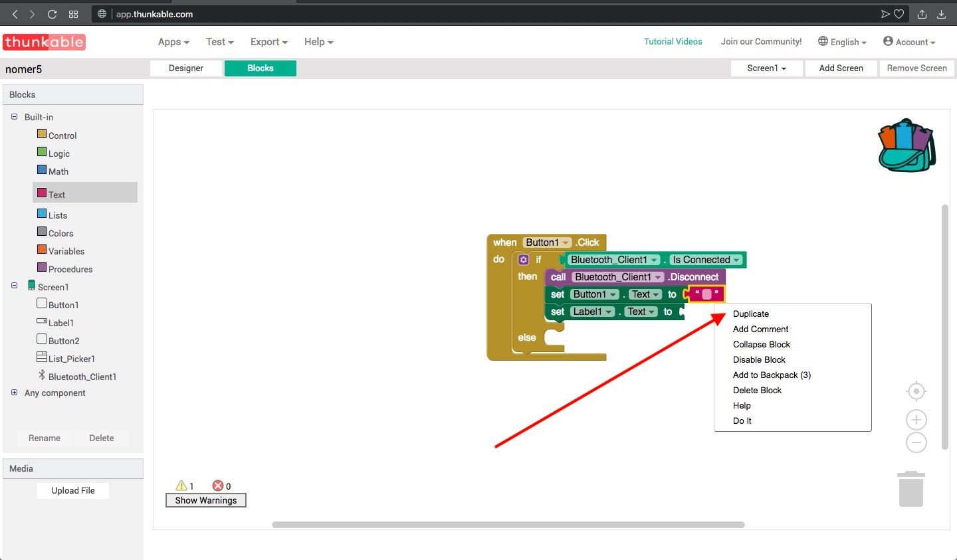Click the browser share icon
Image resolution: width=957 pixels, height=560 pixels.
pyautogui.click(x=922, y=14)
